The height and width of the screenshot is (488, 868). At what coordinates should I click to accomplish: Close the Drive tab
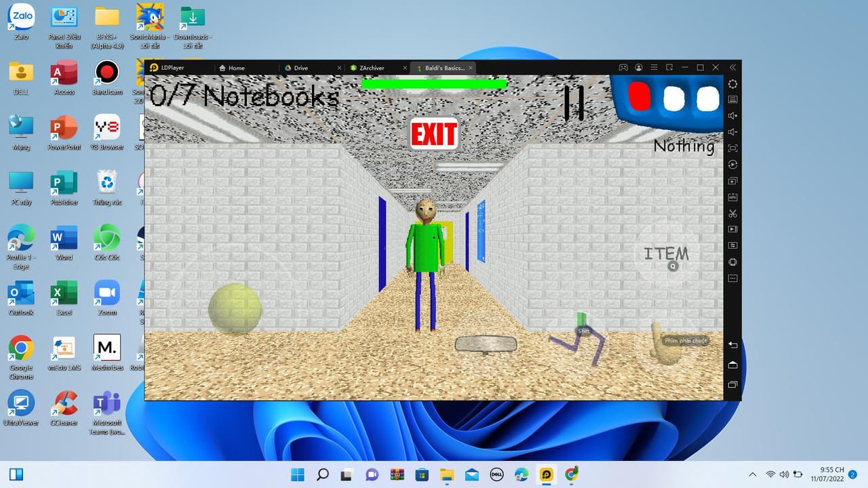[338, 68]
